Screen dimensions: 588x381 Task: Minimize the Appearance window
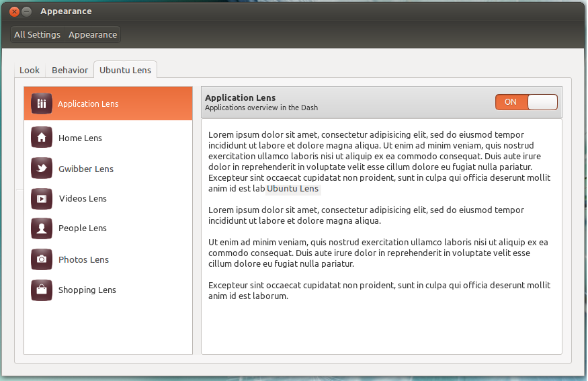27,11
